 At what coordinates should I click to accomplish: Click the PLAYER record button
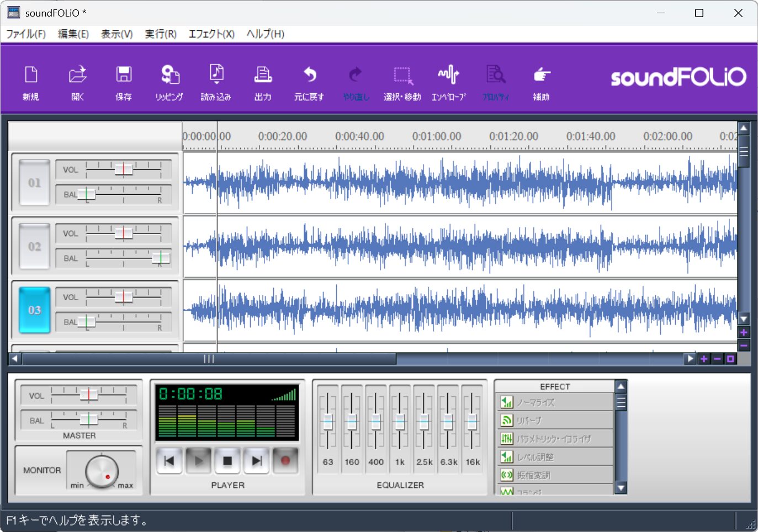click(285, 461)
